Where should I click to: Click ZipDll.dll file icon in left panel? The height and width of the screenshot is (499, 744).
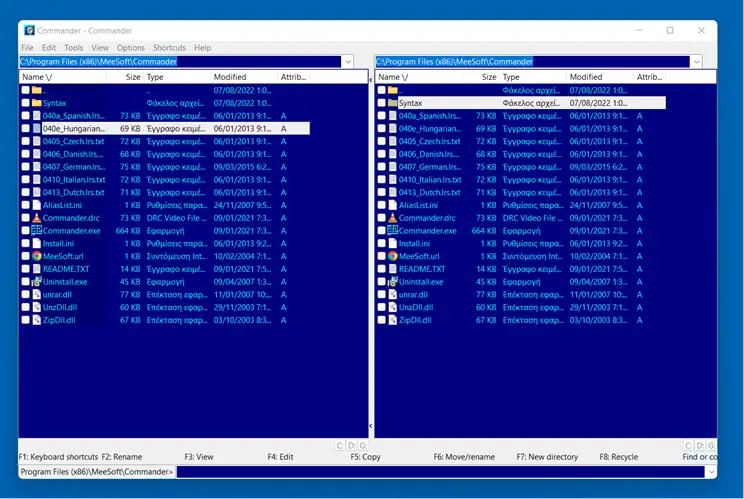coord(37,321)
